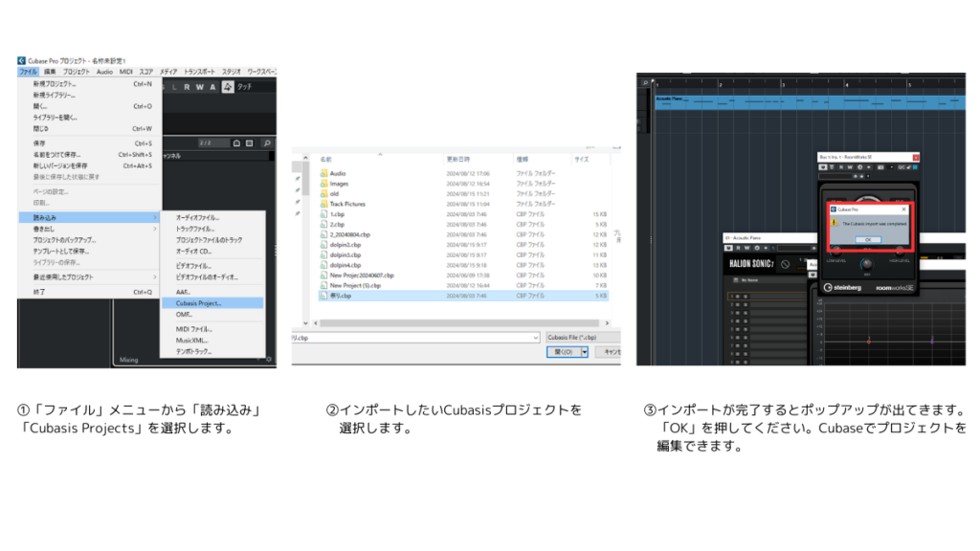Open the プロジェクト menu in Cubase menu bar
This screenshot has height=551, width=980.
click(x=77, y=72)
